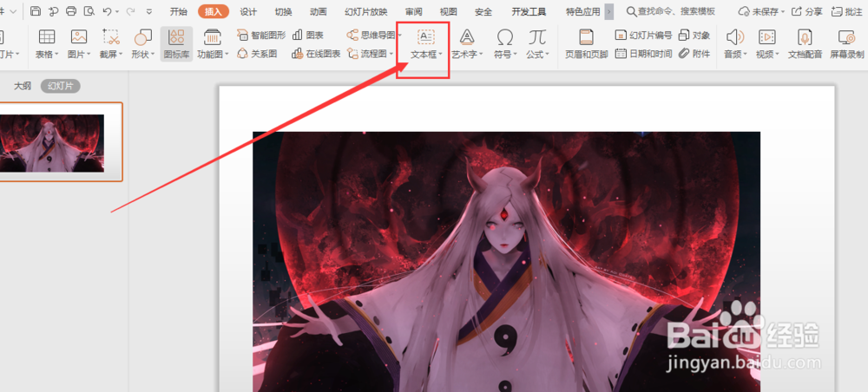Click the 符号 omega symbol icon
This screenshot has width=868, height=392.
(x=504, y=37)
